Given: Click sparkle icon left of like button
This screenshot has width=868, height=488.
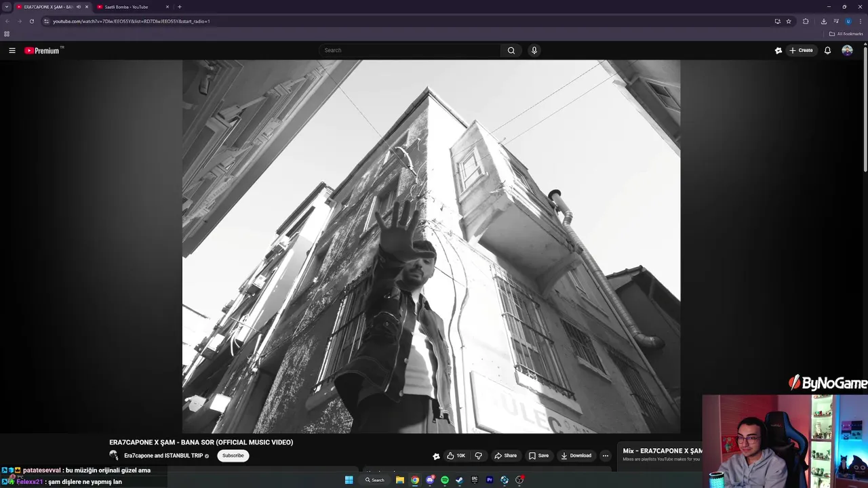Looking at the screenshot, I should click(x=436, y=456).
